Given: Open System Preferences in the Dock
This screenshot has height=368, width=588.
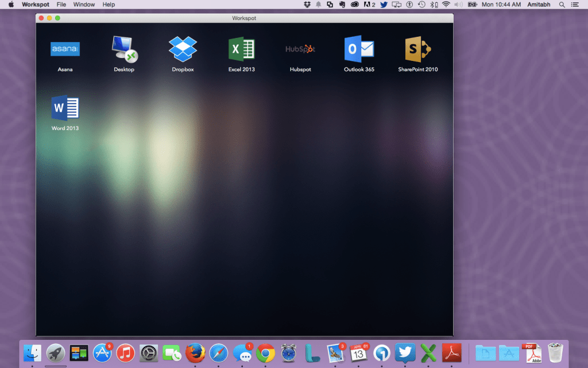Looking at the screenshot, I should [149, 353].
